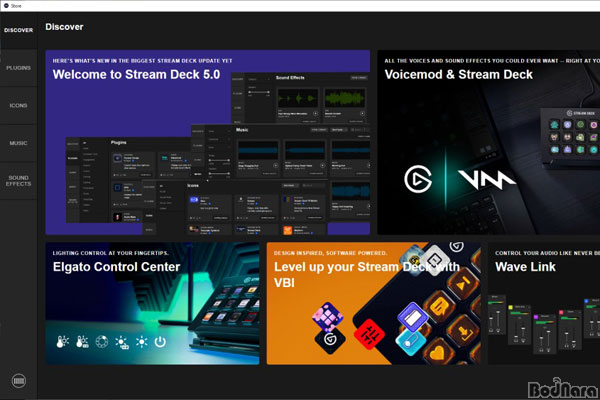Switch to the Plugins section
Viewport: 600px width, 400px height.
18,68
